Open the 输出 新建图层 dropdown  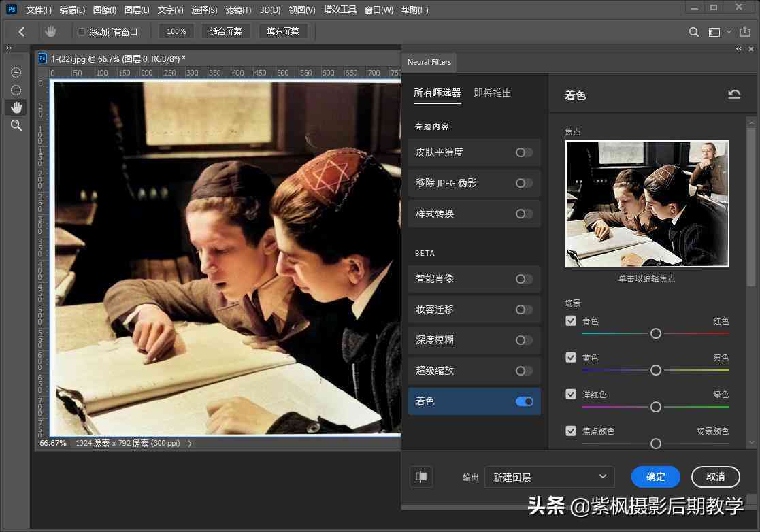point(550,477)
